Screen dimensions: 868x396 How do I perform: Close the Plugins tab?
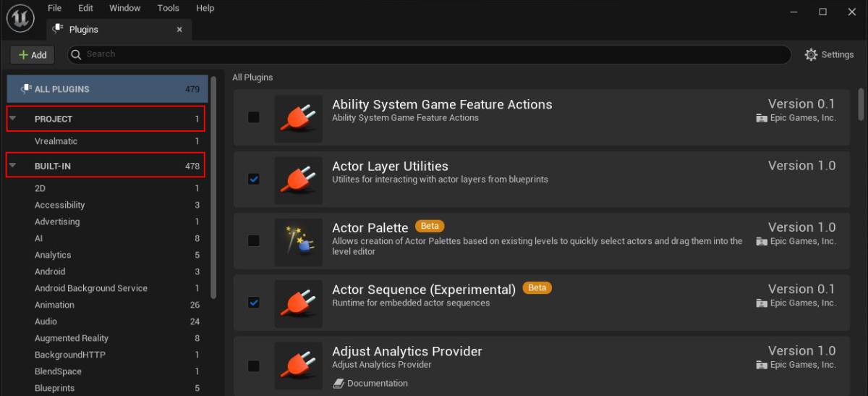(x=180, y=30)
